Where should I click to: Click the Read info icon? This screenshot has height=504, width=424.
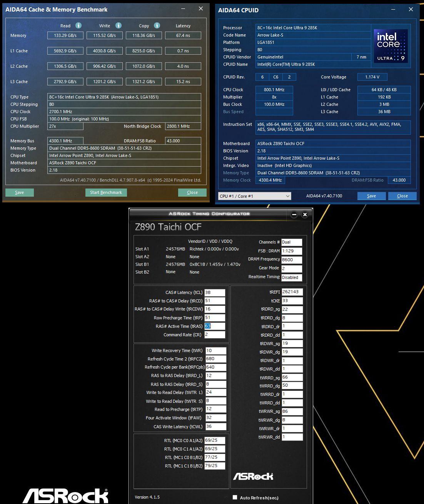point(78,25)
